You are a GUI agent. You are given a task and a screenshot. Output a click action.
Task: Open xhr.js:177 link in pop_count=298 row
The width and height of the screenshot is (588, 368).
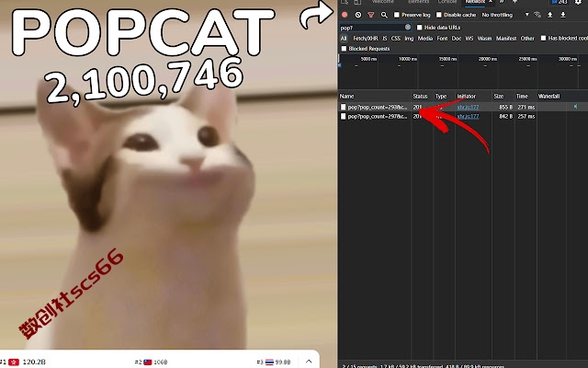point(468,107)
